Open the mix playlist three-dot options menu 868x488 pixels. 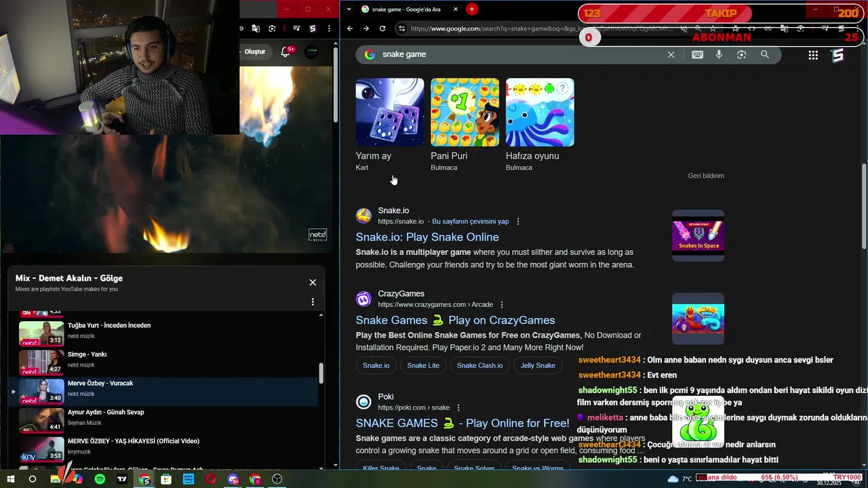pos(313,302)
